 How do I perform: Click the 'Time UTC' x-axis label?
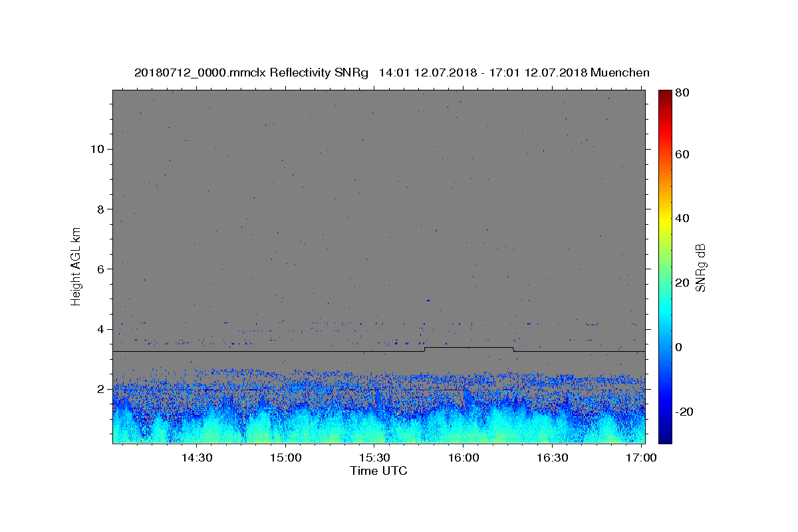[x=378, y=471]
